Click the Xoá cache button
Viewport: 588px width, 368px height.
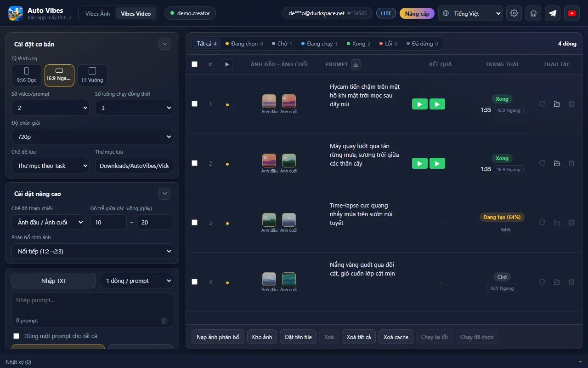tap(396, 337)
